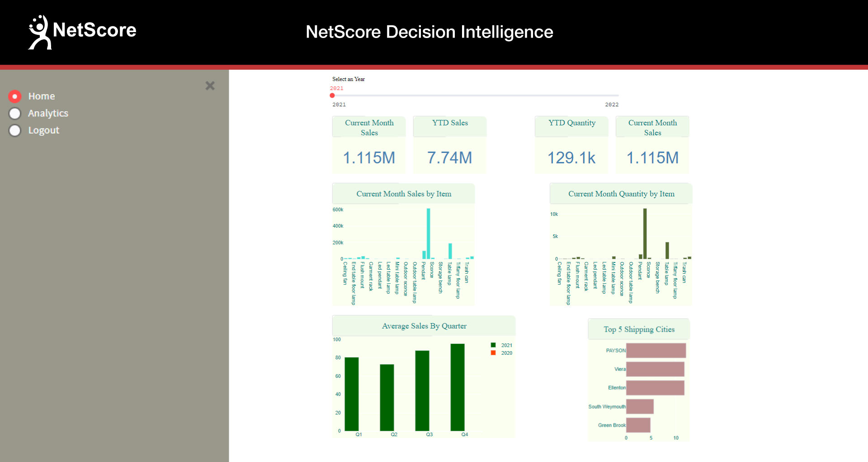The height and width of the screenshot is (462, 868).
Task: Click the Q3 bar in quarterly chart
Action: (422, 391)
